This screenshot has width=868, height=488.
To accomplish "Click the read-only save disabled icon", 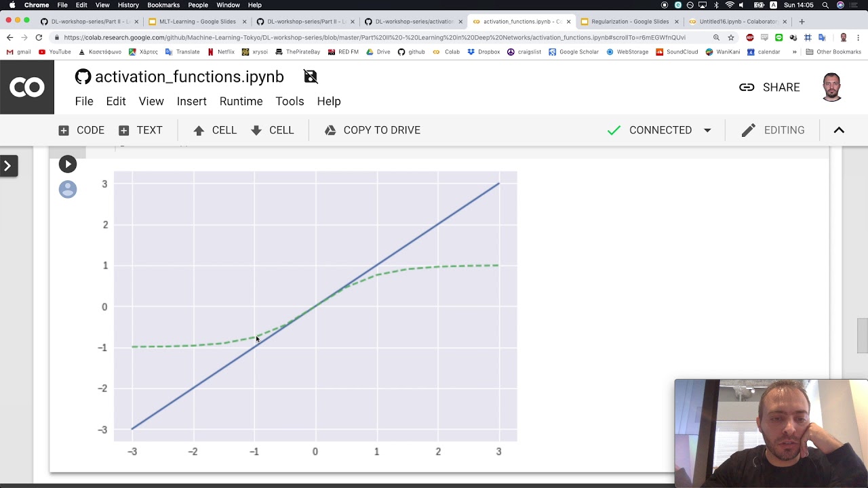I will tap(311, 77).
